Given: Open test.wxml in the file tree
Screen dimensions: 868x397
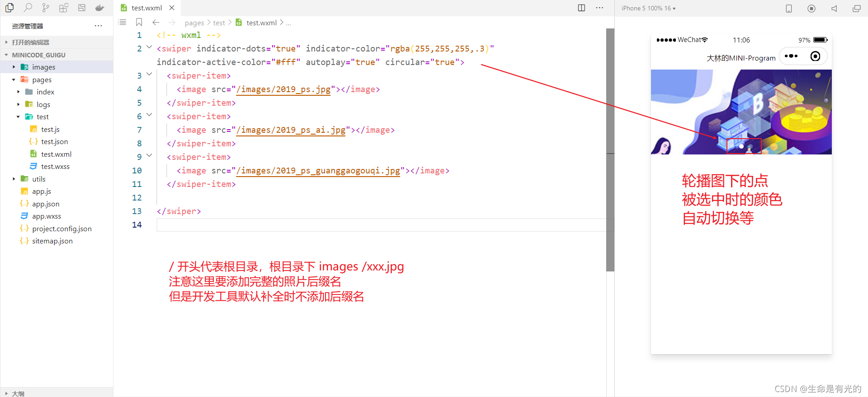Looking at the screenshot, I should pyautogui.click(x=57, y=154).
